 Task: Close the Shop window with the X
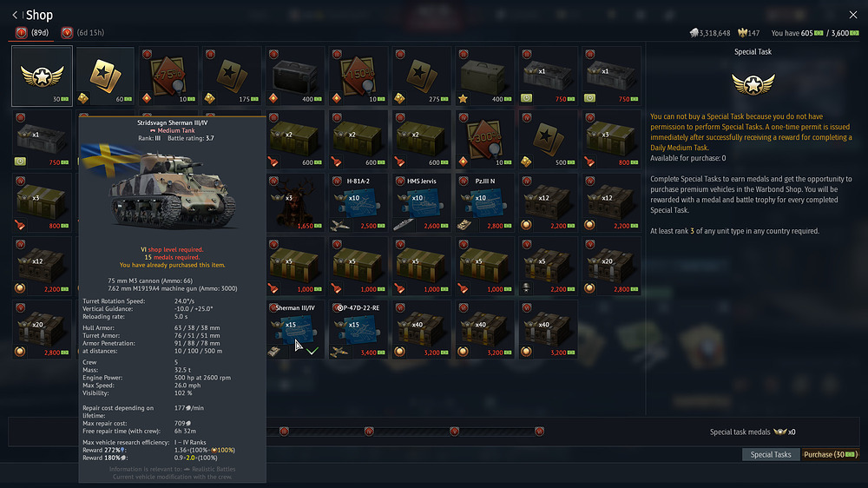click(x=852, y=15)
